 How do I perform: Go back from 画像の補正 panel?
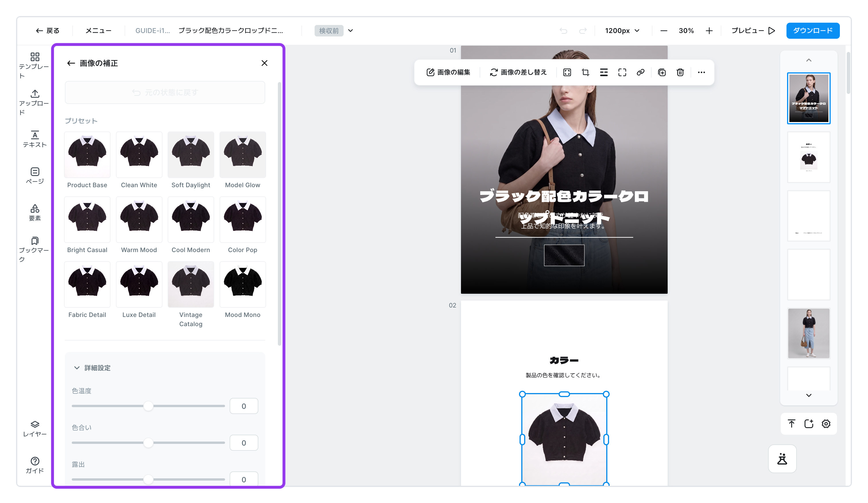coord(71,63)
